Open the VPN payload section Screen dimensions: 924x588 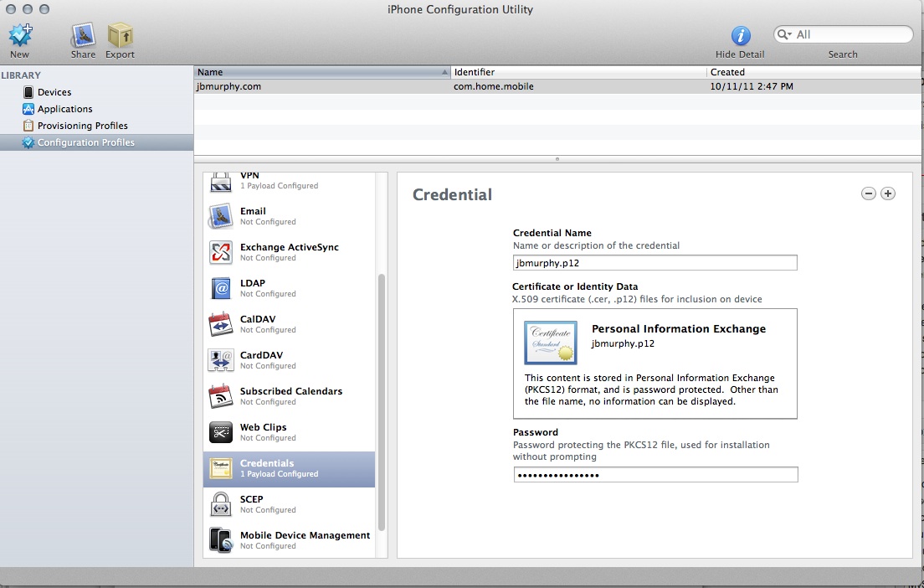(x=290, y=183)
